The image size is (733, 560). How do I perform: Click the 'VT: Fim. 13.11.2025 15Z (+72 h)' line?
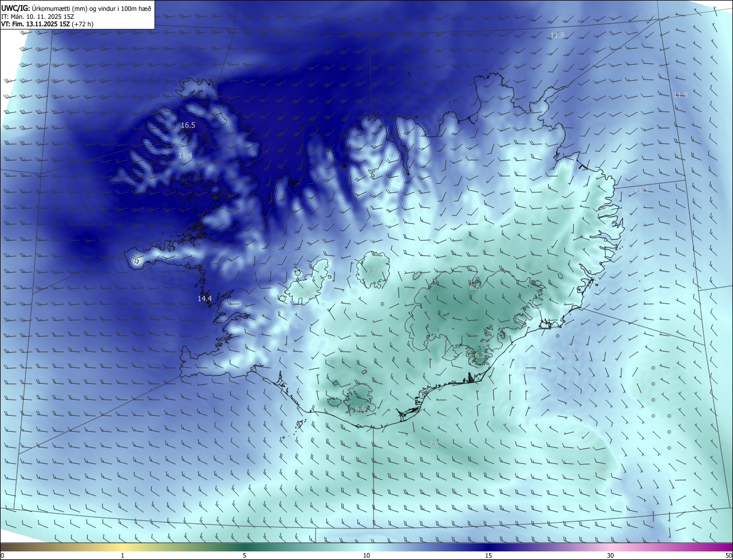(x=48, y=24)
